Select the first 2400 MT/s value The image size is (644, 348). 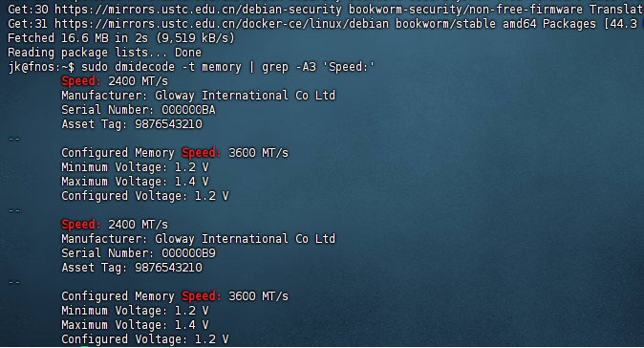click(x=138, y=81)
